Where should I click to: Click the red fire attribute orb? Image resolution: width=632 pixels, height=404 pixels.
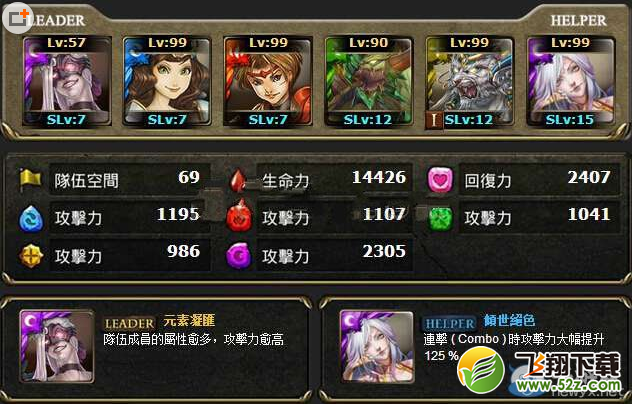pyautogui.click(x=239, y=216)
